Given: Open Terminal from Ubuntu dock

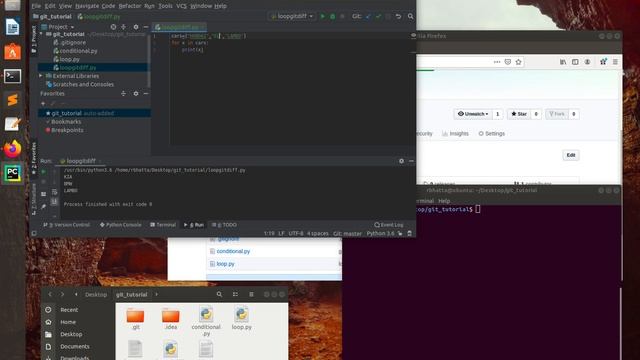Looking at the screenshot, I should click(12, 76).
